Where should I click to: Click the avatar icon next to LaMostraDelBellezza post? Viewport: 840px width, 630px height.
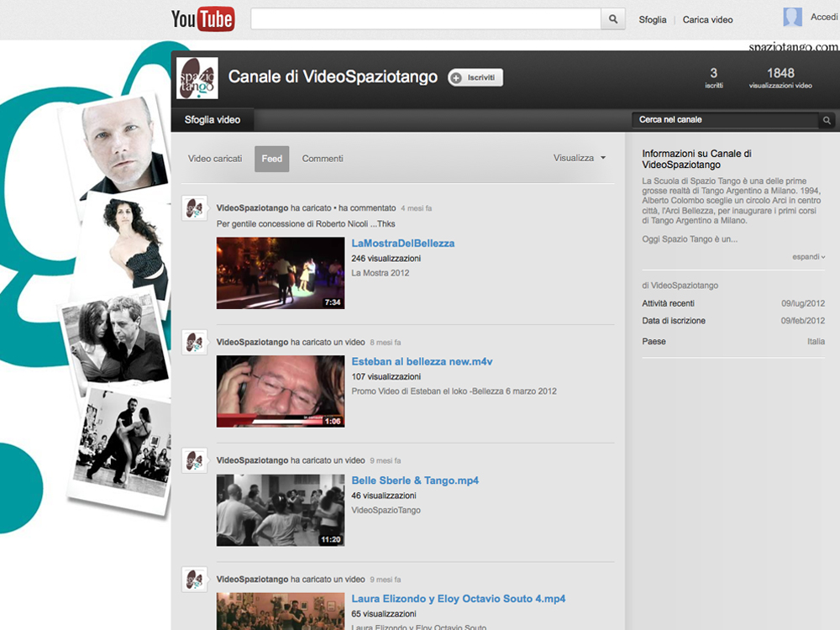pyautogui.click(x=194, y=207)
